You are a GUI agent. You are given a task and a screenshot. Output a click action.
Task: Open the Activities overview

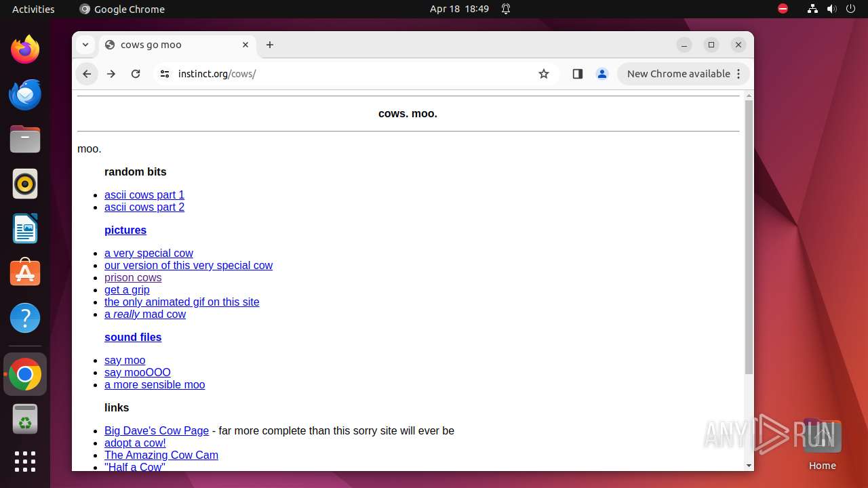pos(33,9)
